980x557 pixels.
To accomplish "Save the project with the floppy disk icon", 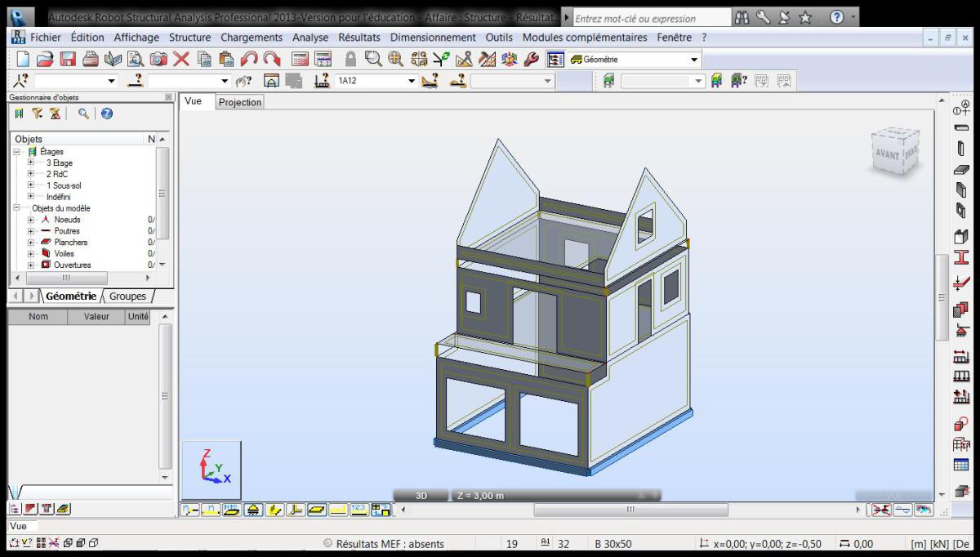I will (68, 59).
